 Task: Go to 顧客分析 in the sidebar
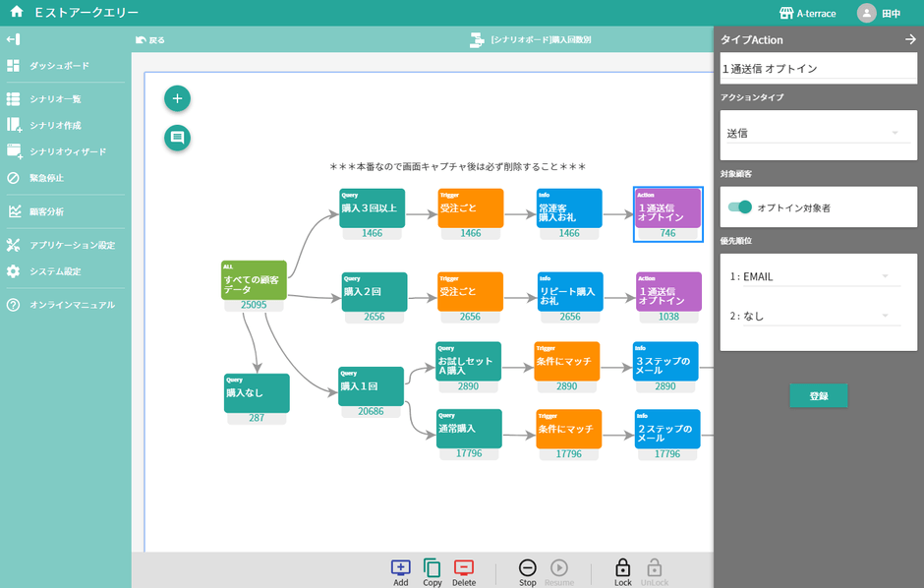point(46,211)
